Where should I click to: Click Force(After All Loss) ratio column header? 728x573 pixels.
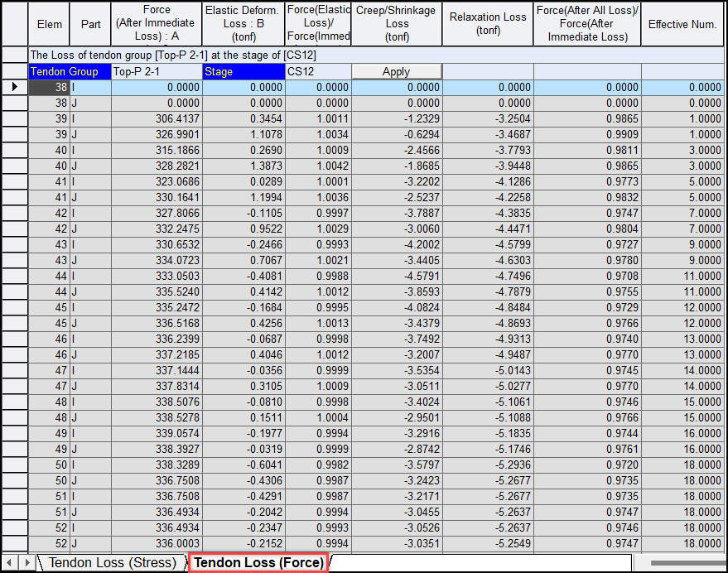(587, 24)
